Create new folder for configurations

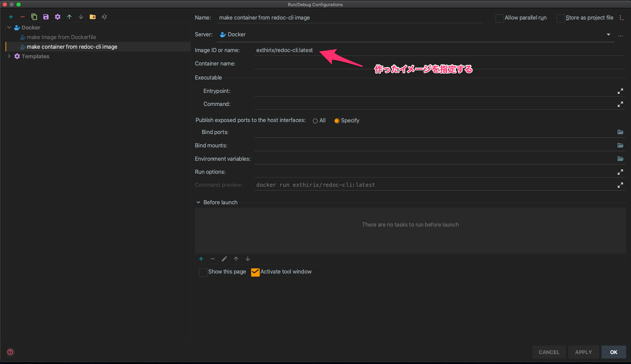coord(93,17)
